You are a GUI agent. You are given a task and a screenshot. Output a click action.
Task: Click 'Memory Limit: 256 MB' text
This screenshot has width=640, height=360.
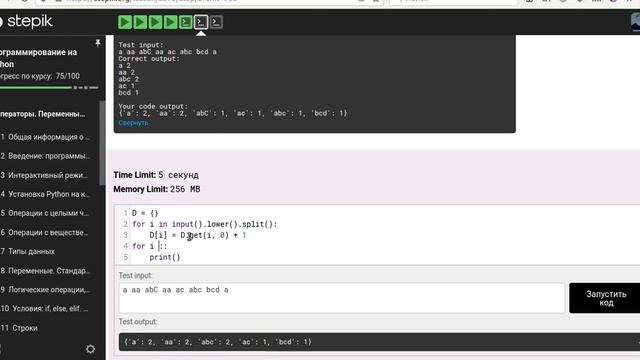(x=157, y=189)
